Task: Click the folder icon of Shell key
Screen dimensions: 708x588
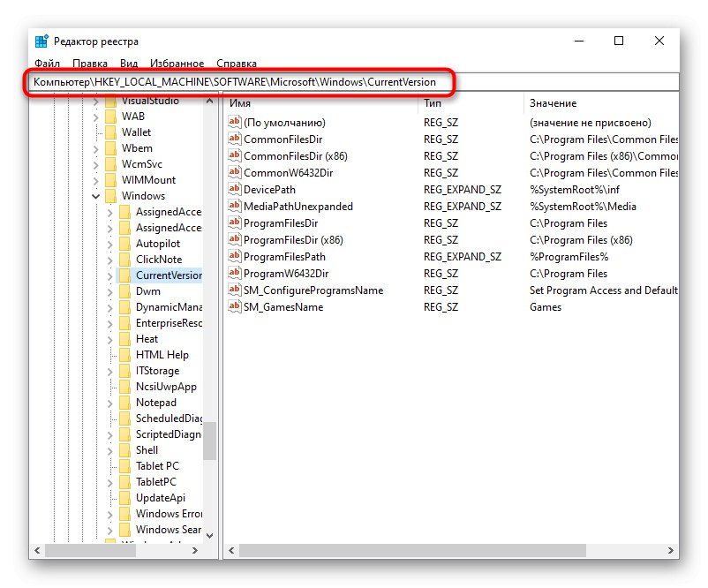Action: pos(124,450)
